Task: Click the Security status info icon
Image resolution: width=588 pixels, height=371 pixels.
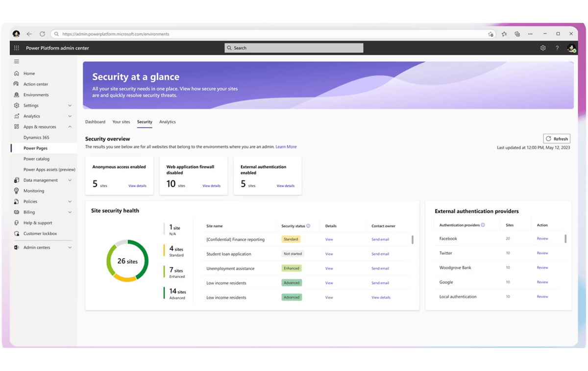Action: 308,226
